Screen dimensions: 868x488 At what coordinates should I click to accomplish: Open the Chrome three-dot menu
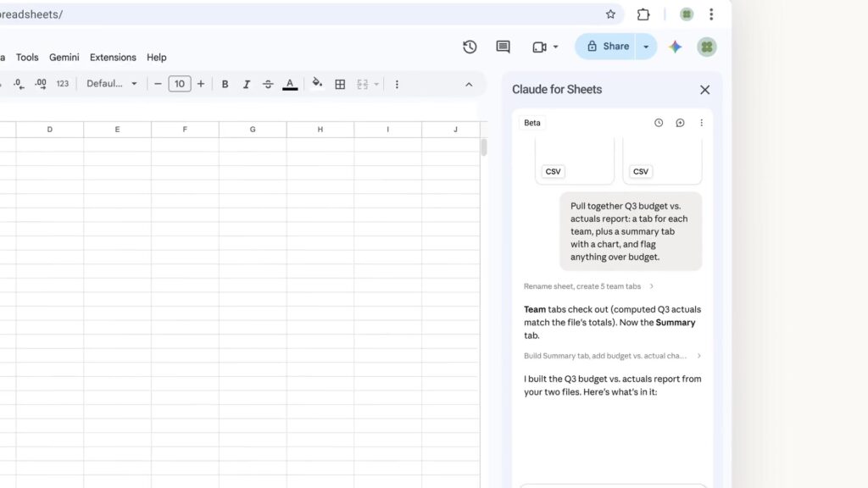pyautogui.click(x=711, y=14)
